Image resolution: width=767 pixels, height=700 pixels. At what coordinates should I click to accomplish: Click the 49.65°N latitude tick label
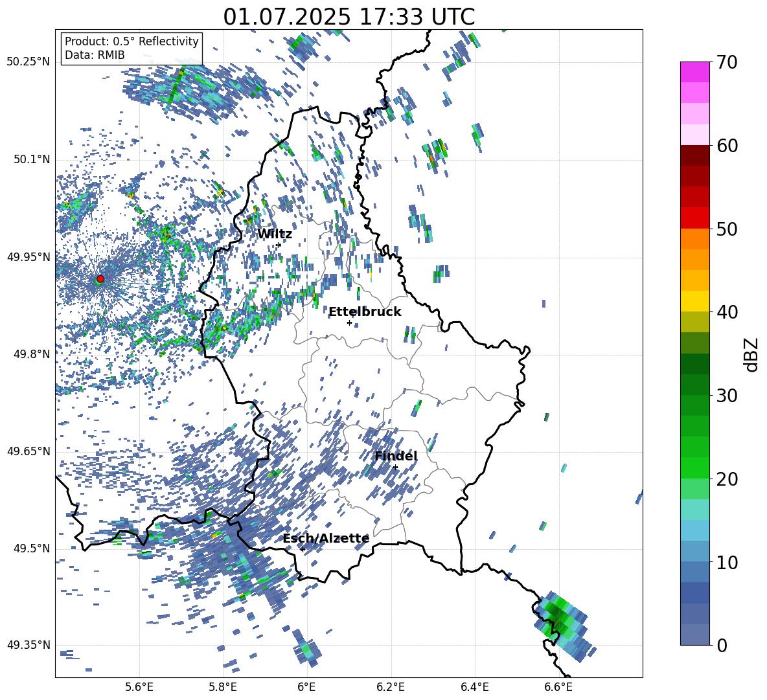point(29,451)
